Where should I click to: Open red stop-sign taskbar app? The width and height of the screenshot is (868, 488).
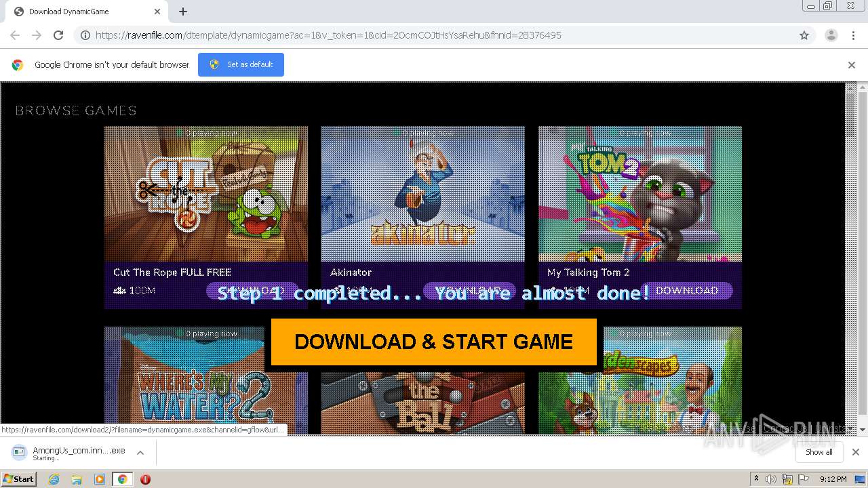coord(145,479)
